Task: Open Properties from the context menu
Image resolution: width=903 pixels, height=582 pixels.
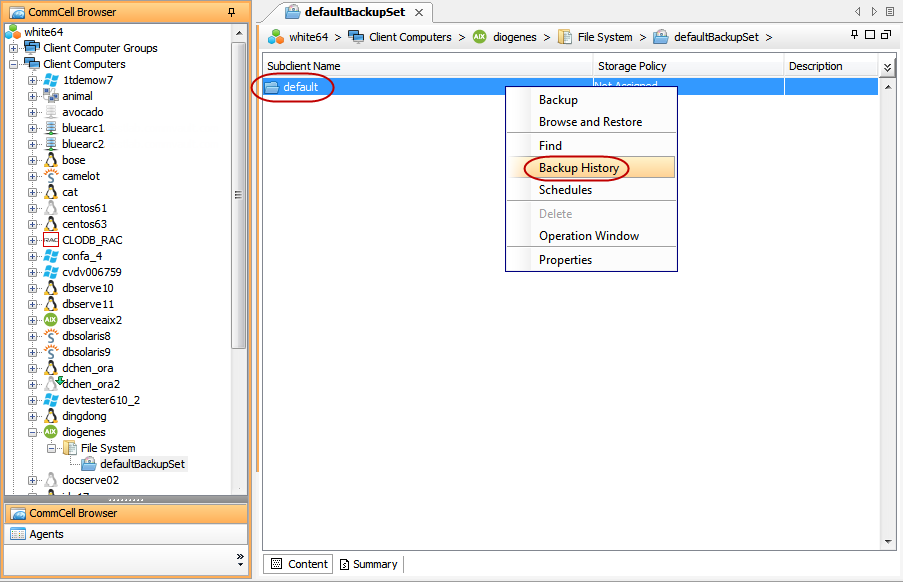Action: [564, 258]
